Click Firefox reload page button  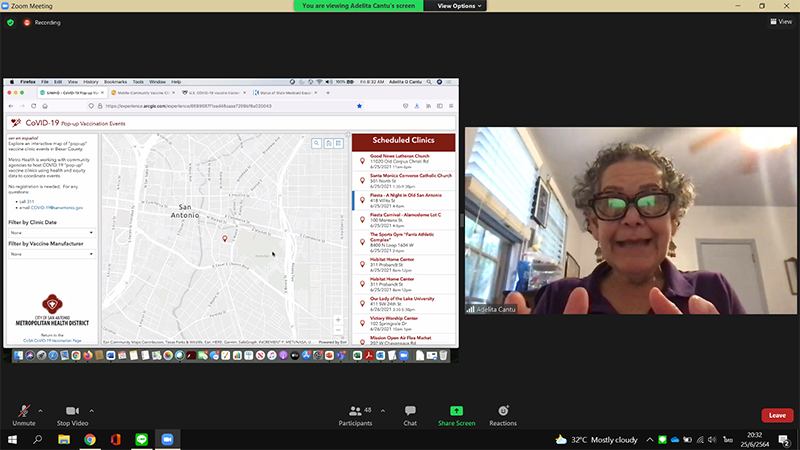(34, 106)
